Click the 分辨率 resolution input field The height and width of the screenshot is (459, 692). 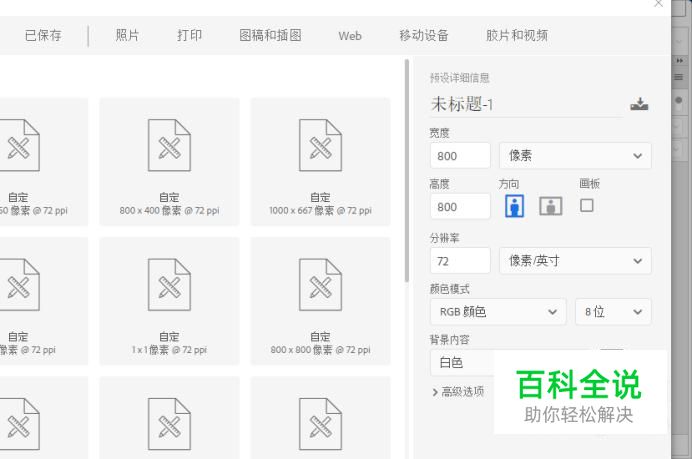(x=460, y=260)
